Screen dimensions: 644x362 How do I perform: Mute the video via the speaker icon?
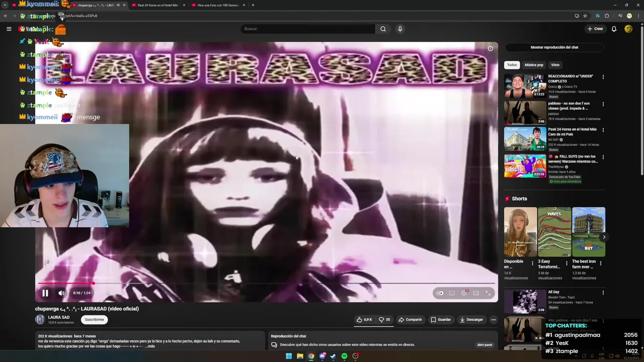coord(61,293)
